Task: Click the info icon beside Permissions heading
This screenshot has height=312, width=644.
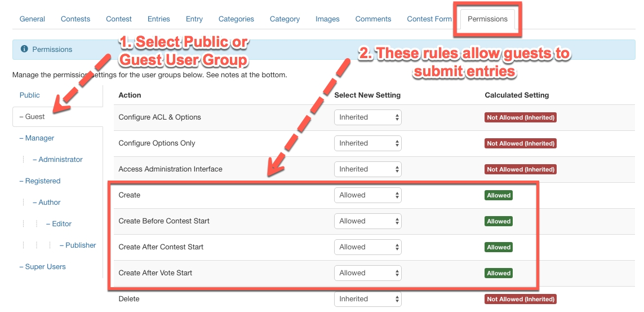Action: pyautogui.click(x=24, y=50)
